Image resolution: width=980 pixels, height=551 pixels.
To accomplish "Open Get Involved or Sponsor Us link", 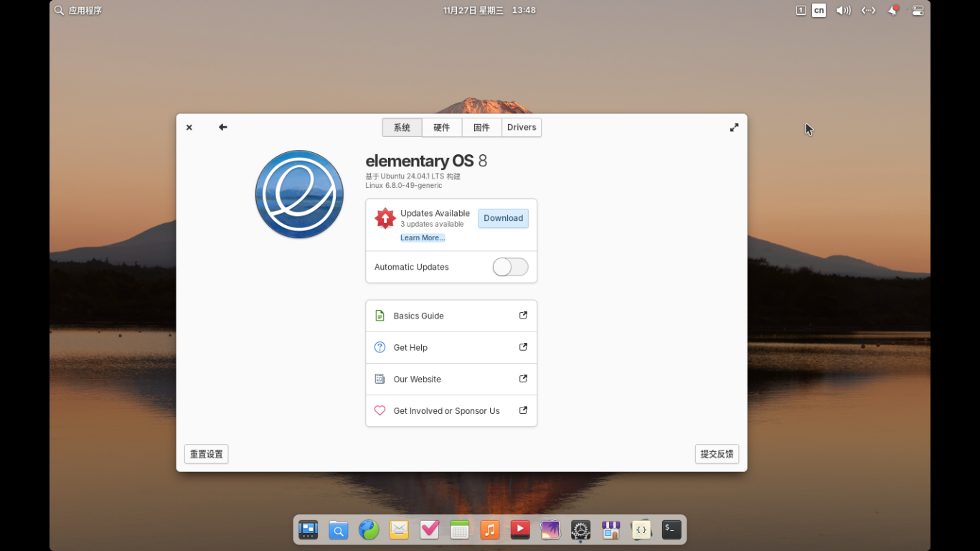I will click(x=451, y=411).
